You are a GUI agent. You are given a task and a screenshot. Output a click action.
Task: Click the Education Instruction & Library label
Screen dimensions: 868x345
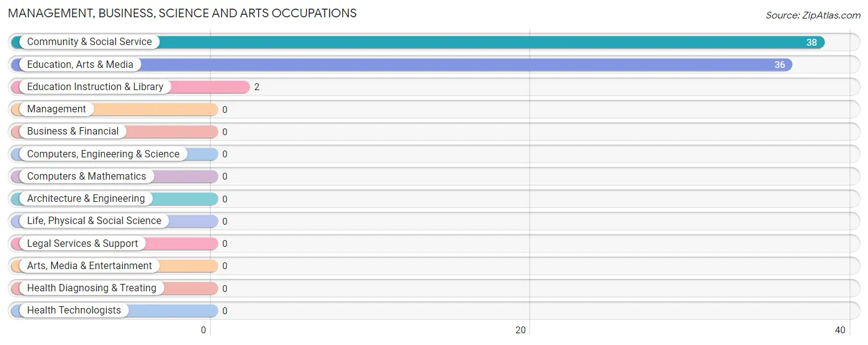(95, 87)
